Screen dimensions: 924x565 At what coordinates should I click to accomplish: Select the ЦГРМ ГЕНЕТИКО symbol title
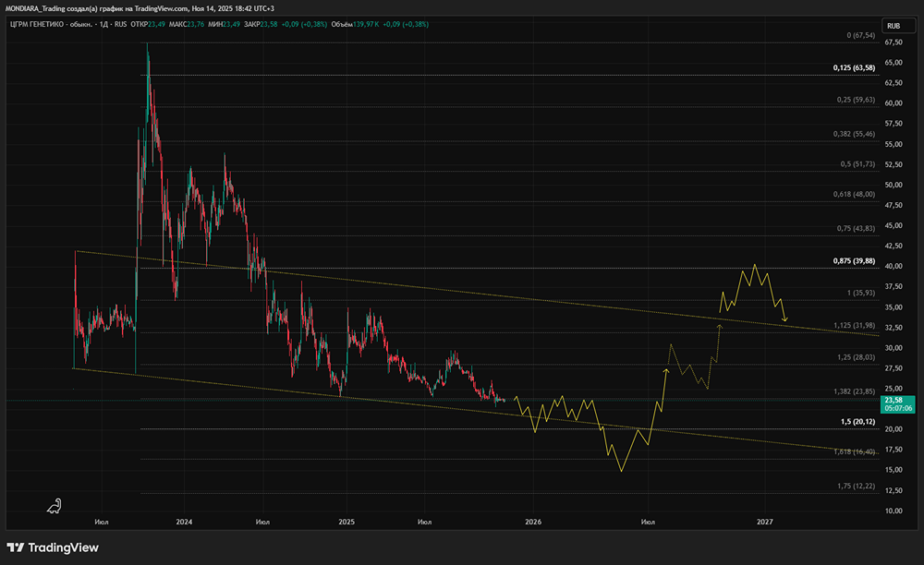tap(37, 24)
